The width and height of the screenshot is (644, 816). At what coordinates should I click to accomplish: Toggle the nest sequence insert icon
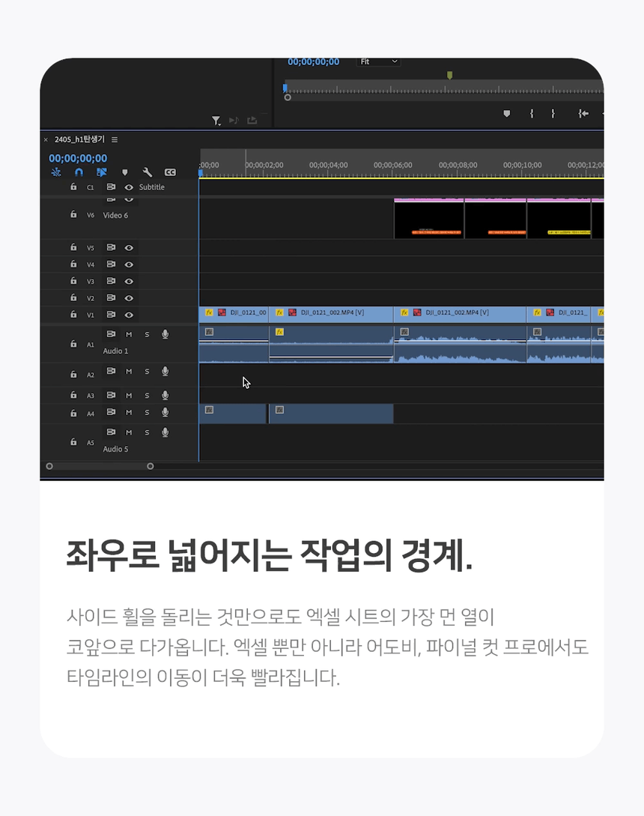tap(56, 172)
